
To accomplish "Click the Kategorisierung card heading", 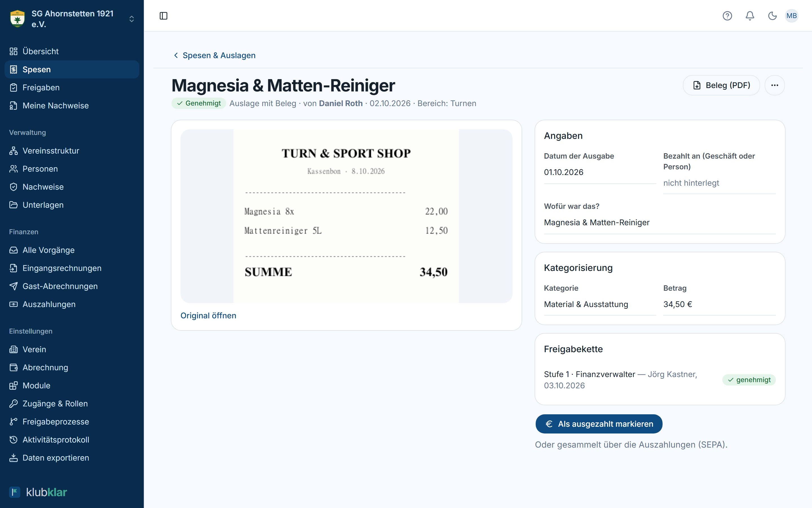I will point(578,268).
